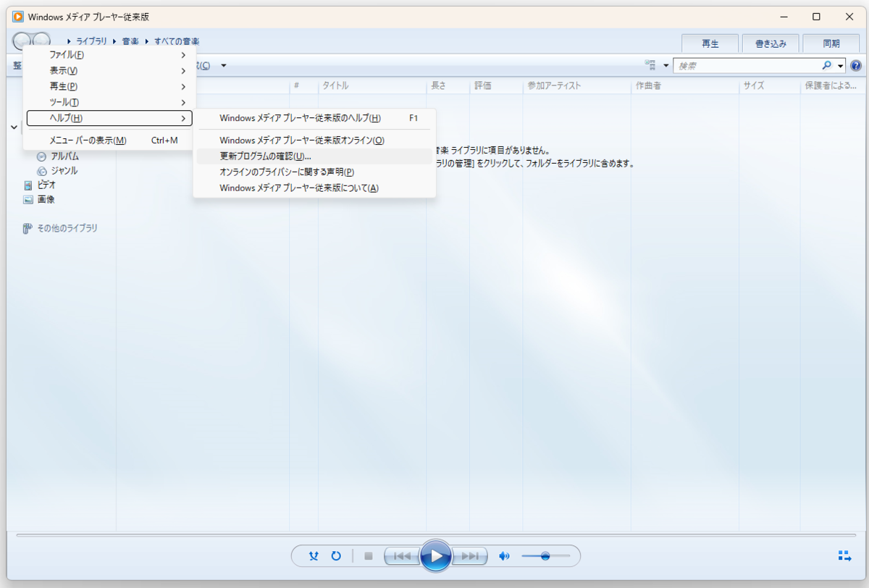Click the F1 shortcut label
869x588 pixels.
[x=413, y=118]
